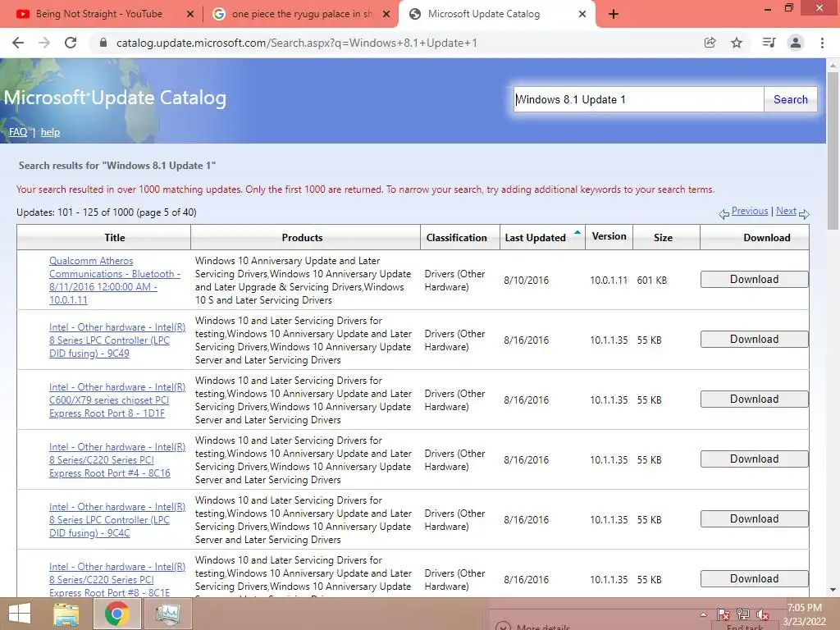Click the Windows Start button

[x=20, y=614]
